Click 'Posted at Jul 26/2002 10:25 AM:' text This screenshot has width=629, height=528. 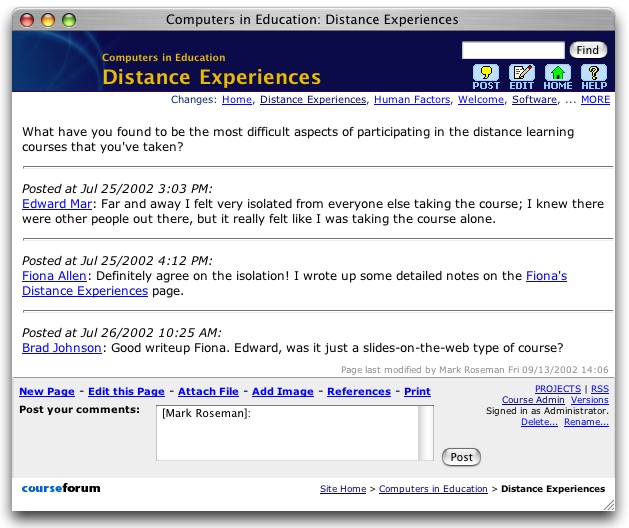(122, 333)
